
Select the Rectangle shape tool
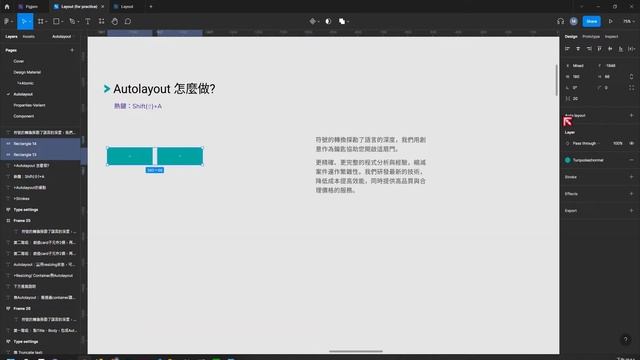56,21
